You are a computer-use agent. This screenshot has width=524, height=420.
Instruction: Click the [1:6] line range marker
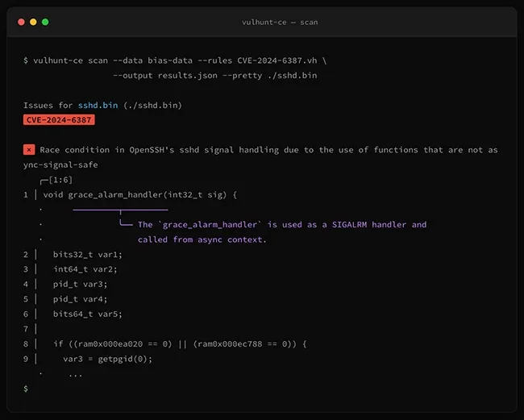click(x=60, y=180)
